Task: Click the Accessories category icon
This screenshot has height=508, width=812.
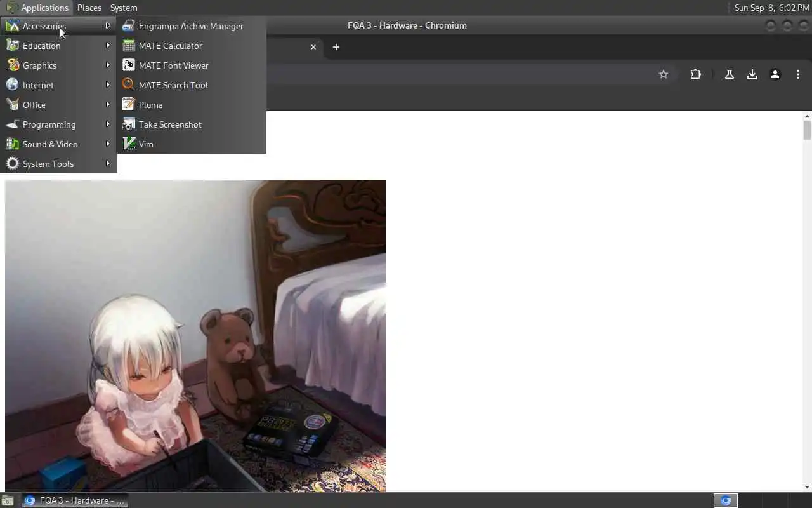Action: coord(12,26)
